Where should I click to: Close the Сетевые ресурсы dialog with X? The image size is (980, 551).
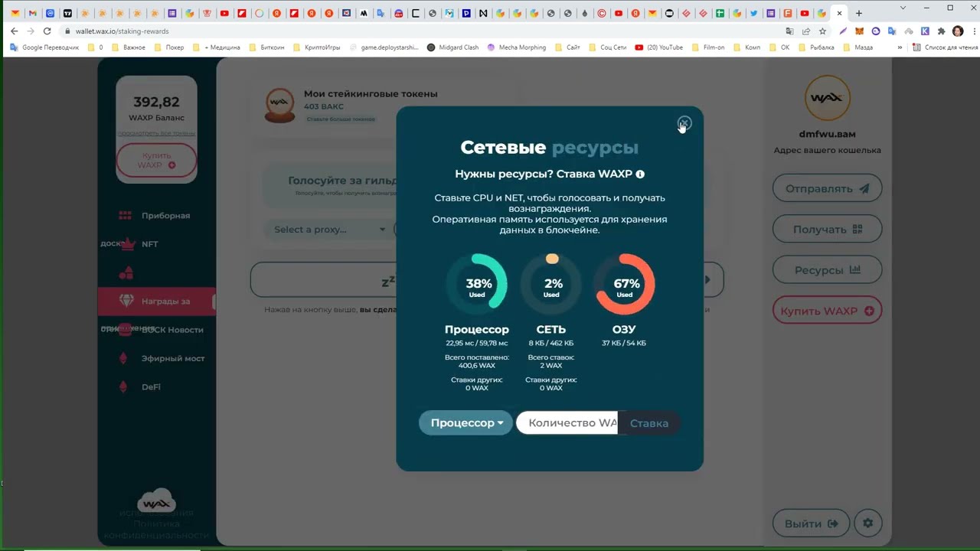click(x=684, y=122)
